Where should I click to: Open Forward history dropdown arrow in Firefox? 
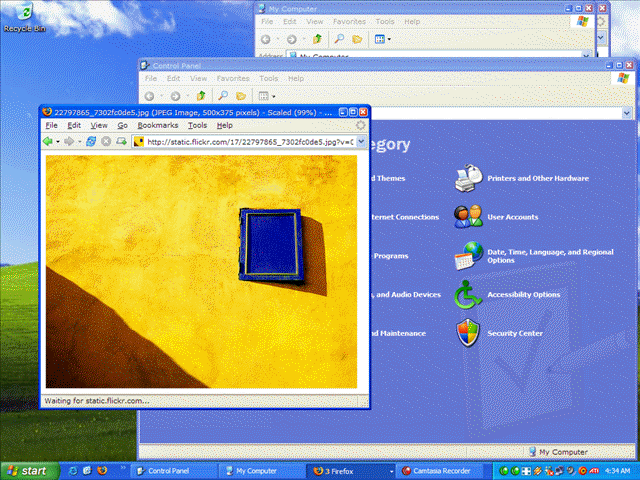coord(80,142)
